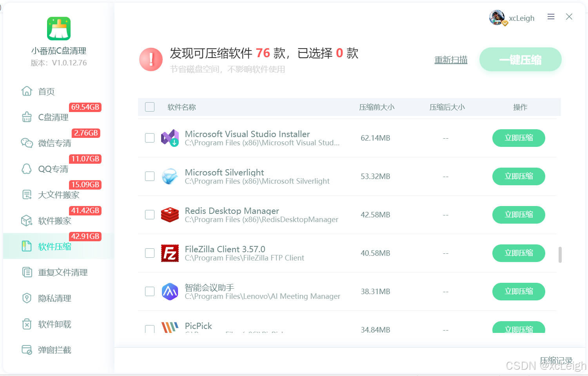
Task: Click the Redis Desktop Manager app icon
Action: [170, 215]
